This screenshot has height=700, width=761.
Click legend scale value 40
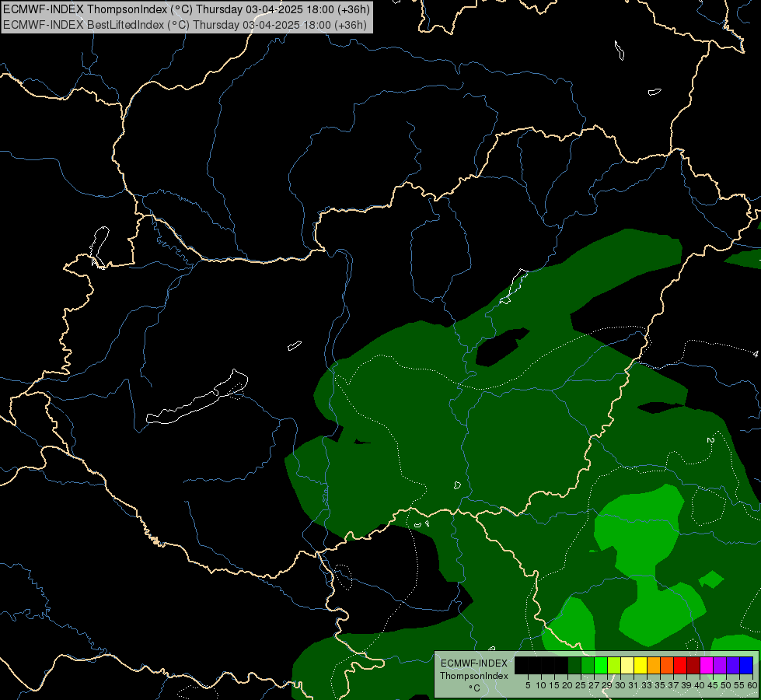[x=700, y=685]
